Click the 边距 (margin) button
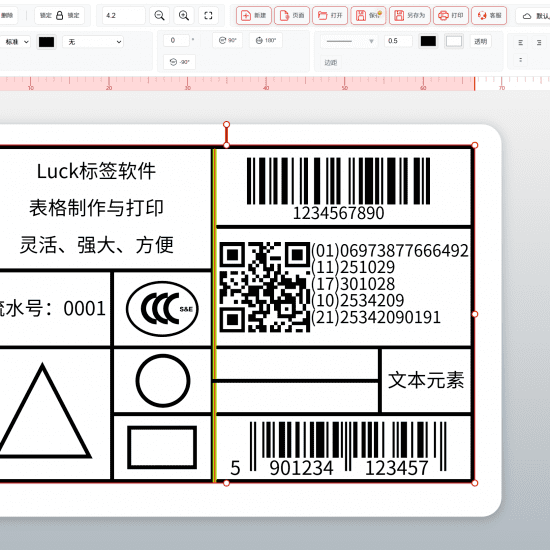The height and width of the screenshot is (550, 550). coord(330,63)
